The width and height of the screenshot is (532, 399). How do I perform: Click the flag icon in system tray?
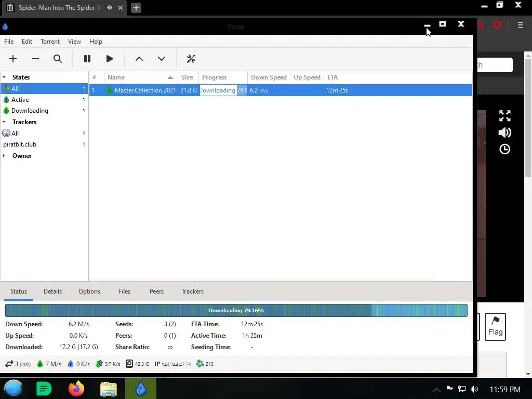(449, 389)
